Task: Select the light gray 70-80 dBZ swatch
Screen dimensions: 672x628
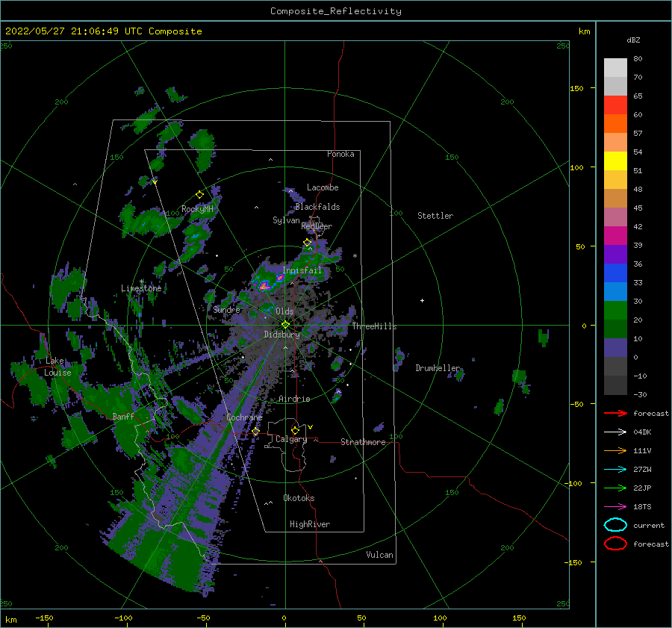Action: [x=615, y=68]
